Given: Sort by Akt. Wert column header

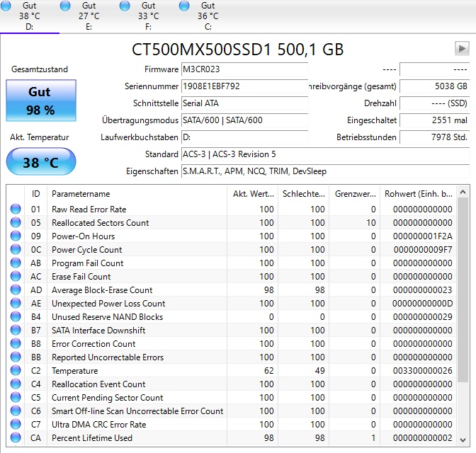Looking at the screenshot, I should pos(253,194).
